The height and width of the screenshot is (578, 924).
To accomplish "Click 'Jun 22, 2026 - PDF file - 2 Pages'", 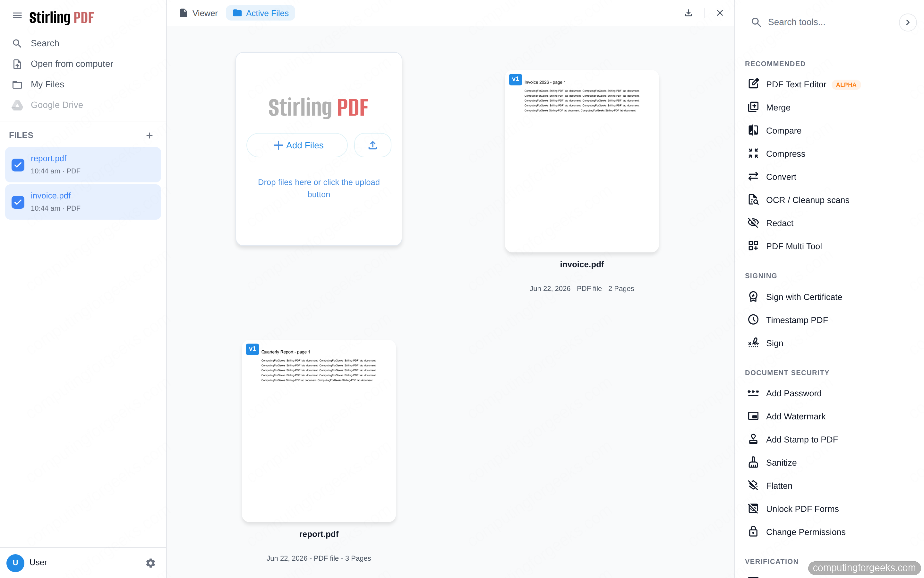I will point(582,289).
